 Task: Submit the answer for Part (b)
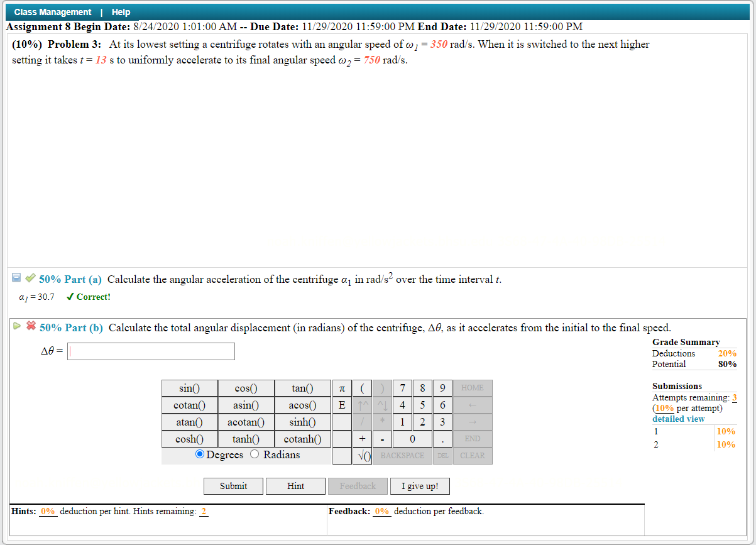[233, 486]
